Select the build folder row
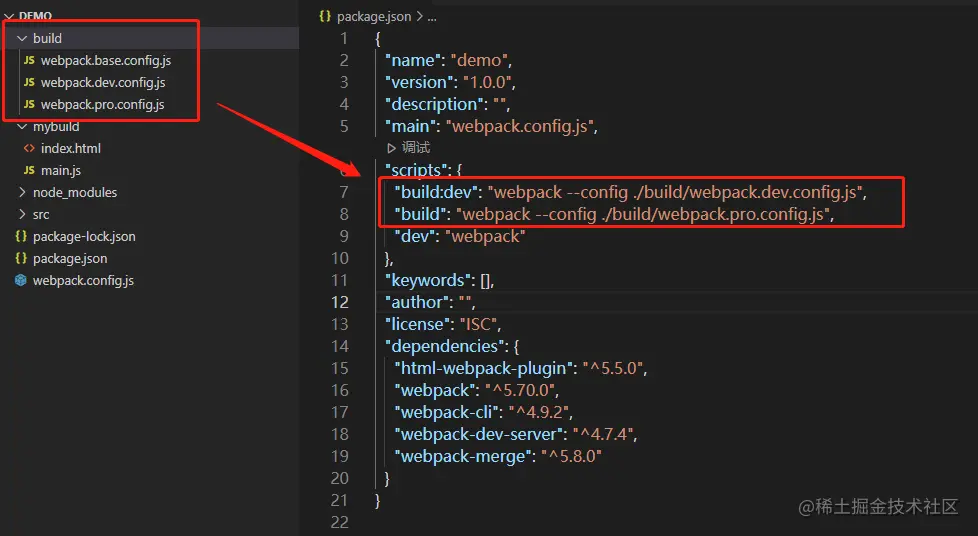 150,39
